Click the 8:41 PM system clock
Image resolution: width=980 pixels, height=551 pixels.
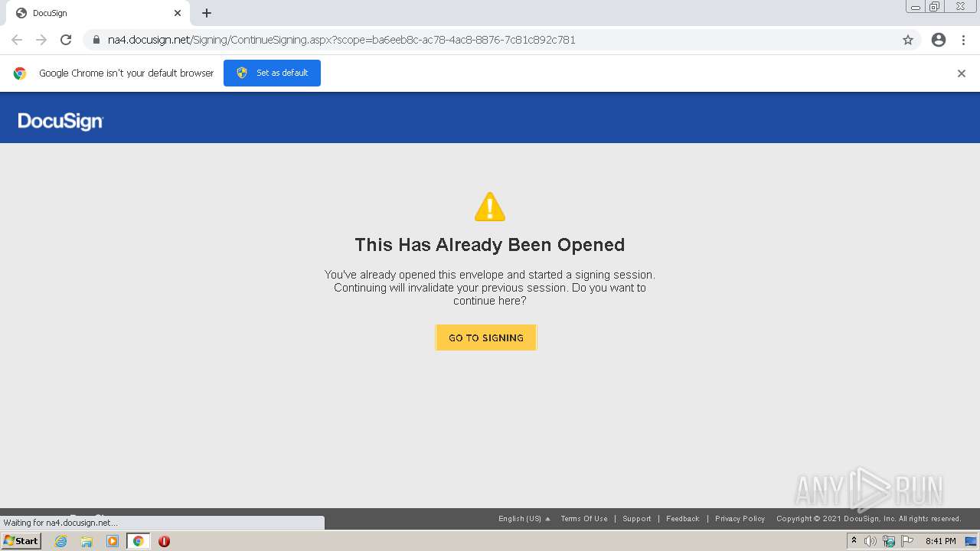pyautogui.click(x=941, y=541)
